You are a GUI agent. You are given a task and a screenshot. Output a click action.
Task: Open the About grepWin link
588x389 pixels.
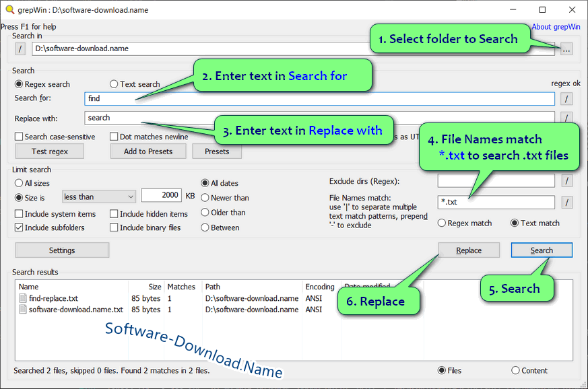(556, 26)
